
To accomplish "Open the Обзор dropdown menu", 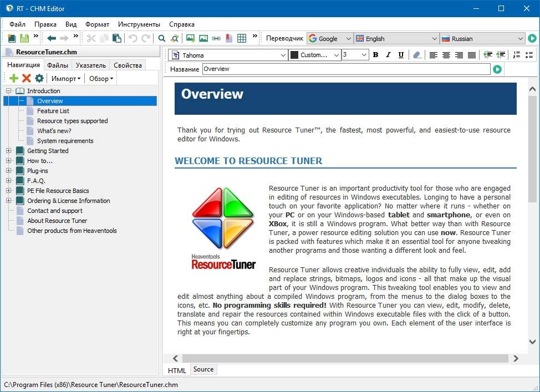I will click(101, 79).
